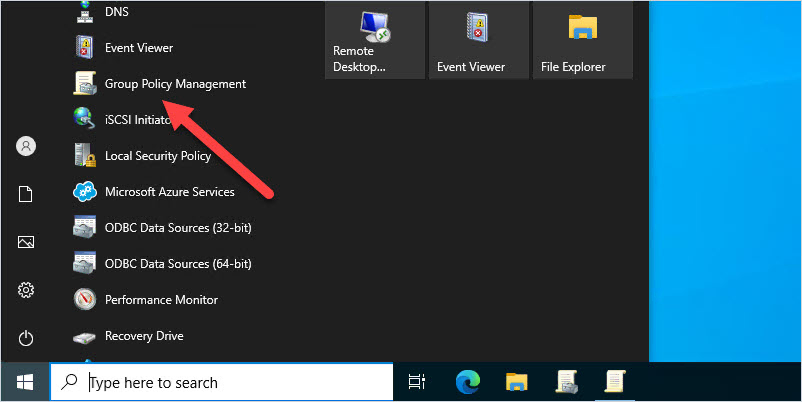Click the Event Viewer icon in the app list

(84, 48)
